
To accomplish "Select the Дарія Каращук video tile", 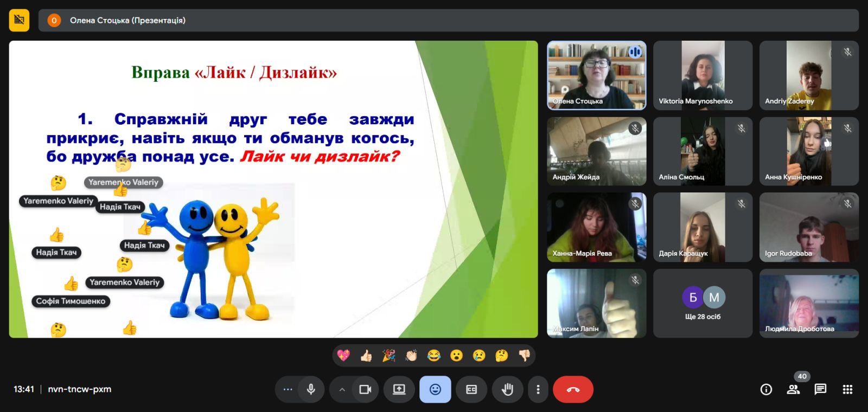I will point(703,227).
